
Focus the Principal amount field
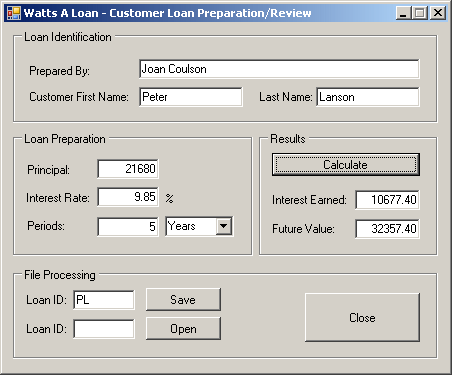point(128,169)
